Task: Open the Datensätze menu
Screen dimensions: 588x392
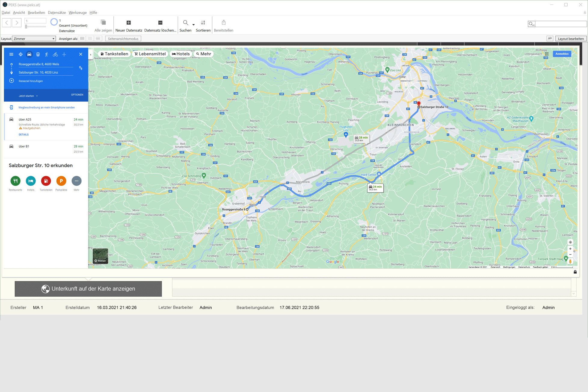Action: pyautogui.click(x=57, y=13)
